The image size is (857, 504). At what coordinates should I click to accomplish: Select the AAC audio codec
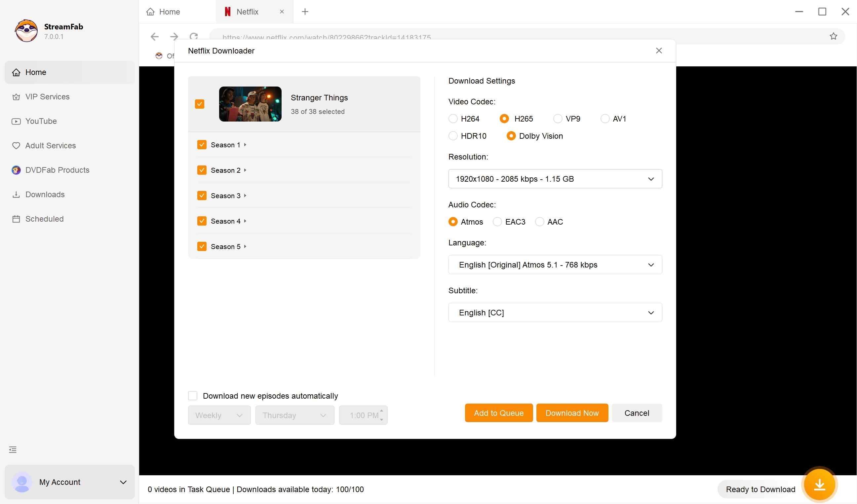pos(539,222)
